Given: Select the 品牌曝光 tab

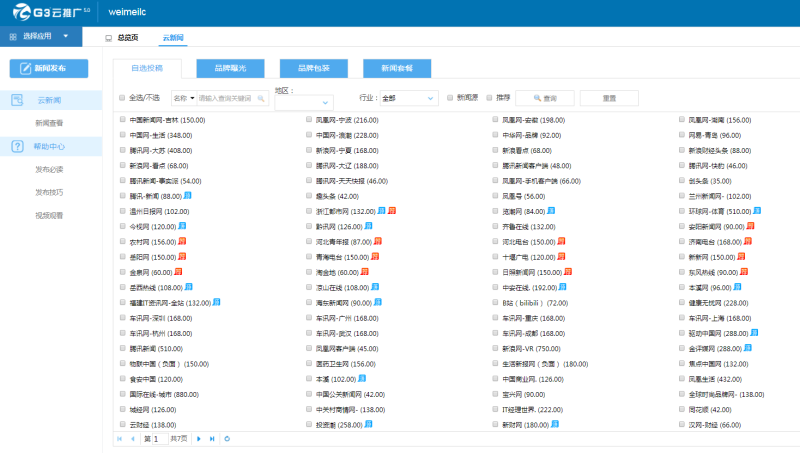Looking at the screenshot, I should click(230, 68).
